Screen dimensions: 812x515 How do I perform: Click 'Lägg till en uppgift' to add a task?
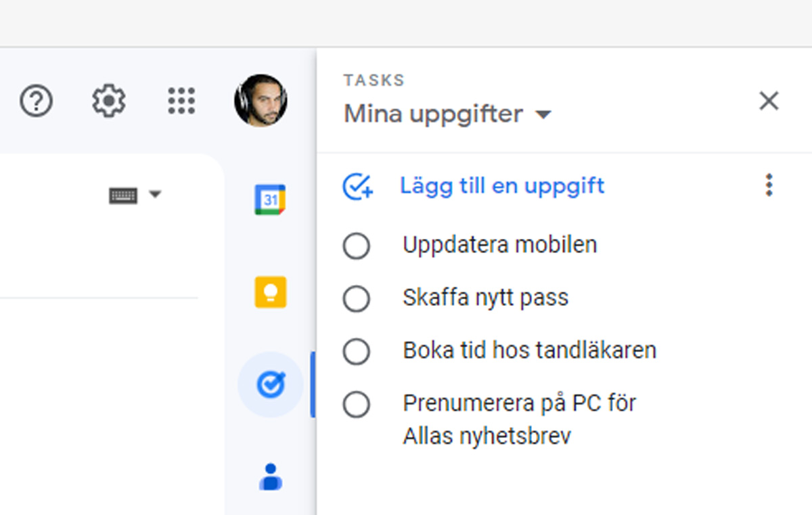tap(501, 185)
